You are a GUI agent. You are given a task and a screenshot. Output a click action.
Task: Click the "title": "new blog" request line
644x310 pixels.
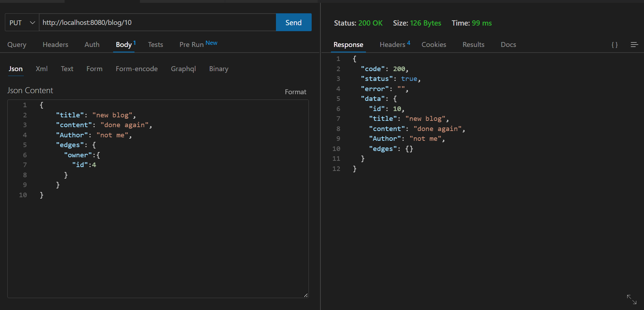96,115
